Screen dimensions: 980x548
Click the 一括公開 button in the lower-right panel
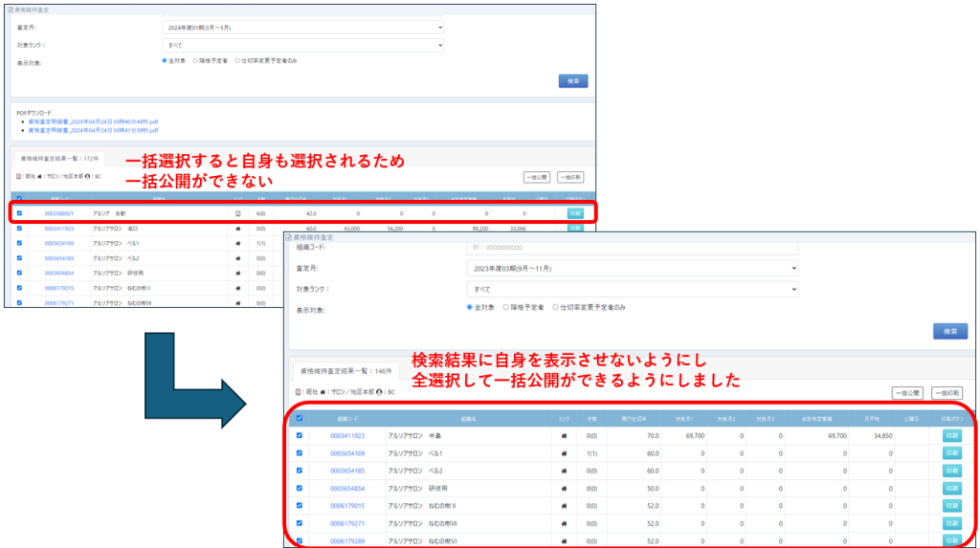907,393
